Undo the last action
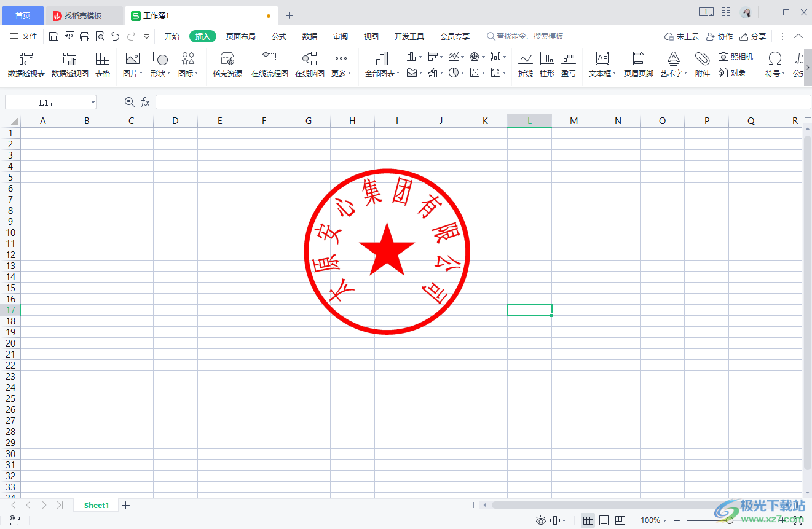Image resolution: width=812 pixels, height=529 pixels. pyautogui.click(x=115, y=36)
